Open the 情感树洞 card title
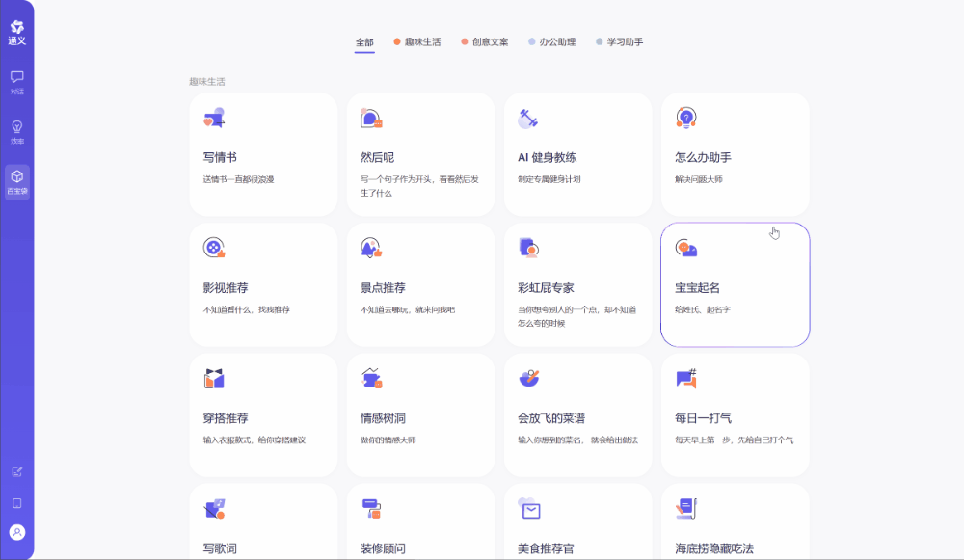 [x=383, y=418]
